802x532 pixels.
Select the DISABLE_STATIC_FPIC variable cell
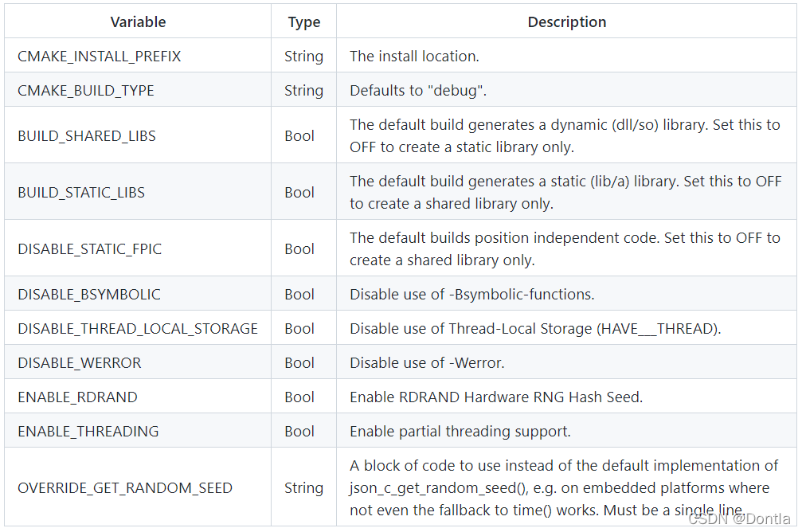click(x=89, y=249)
